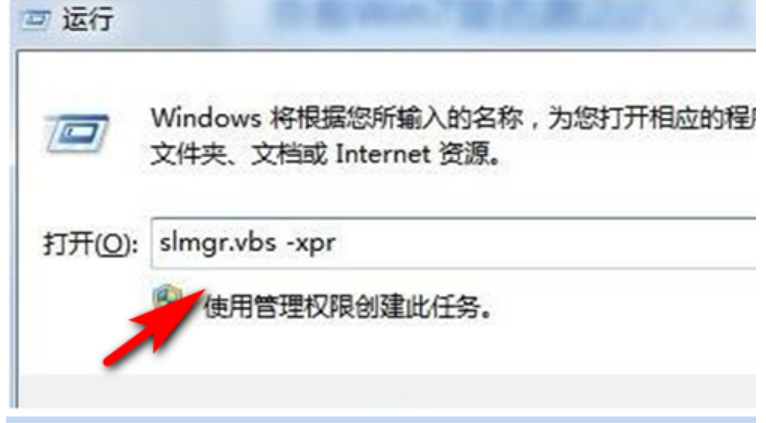Click the UAC shield icon

click(168, 297)
